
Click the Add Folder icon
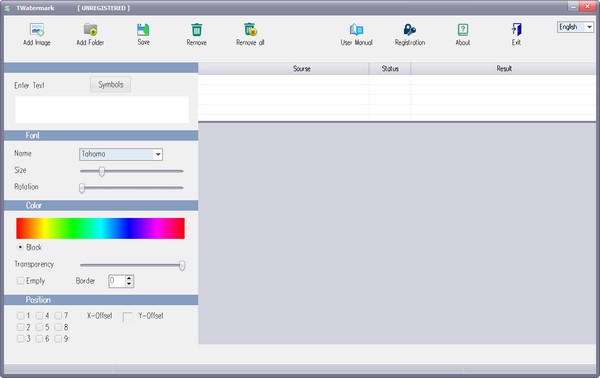pyautogui.click(x=90, y=29)
